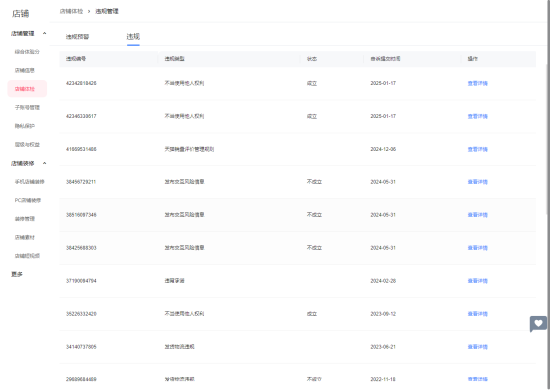Click 成立 status in 2023-09-12 row

click(311, 314)
